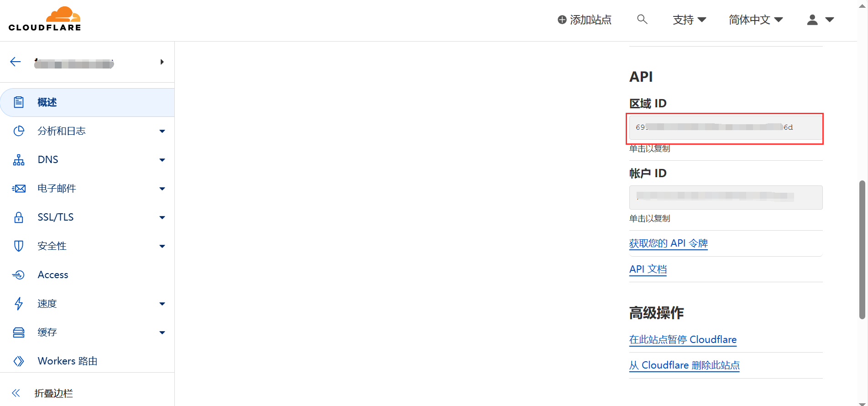Click the Cloudflare logo
Viewport: 868px width, 406px height.
[x=45, y=19]
